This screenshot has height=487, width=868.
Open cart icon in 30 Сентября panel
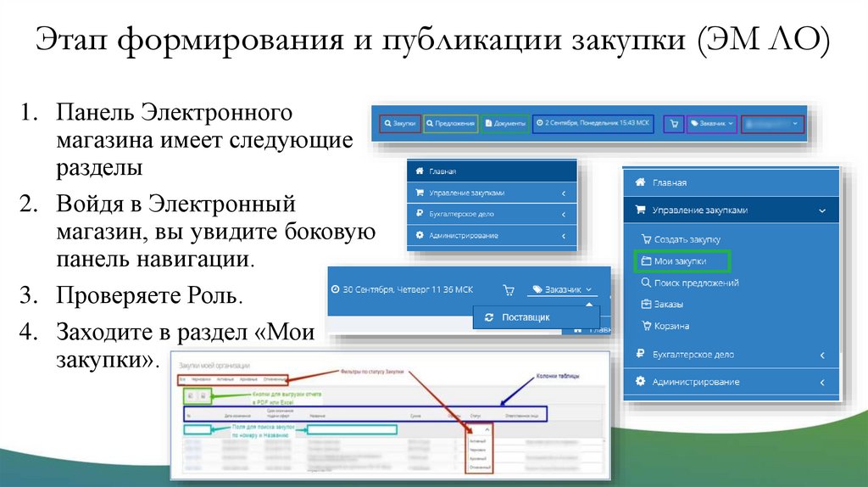[509, 290]
